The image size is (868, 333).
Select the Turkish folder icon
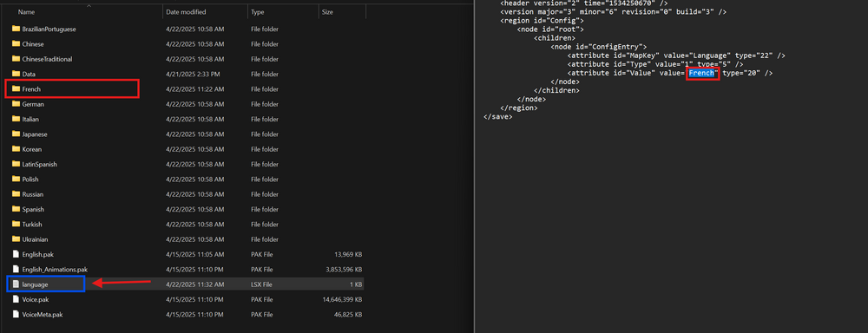coord(16,224)
